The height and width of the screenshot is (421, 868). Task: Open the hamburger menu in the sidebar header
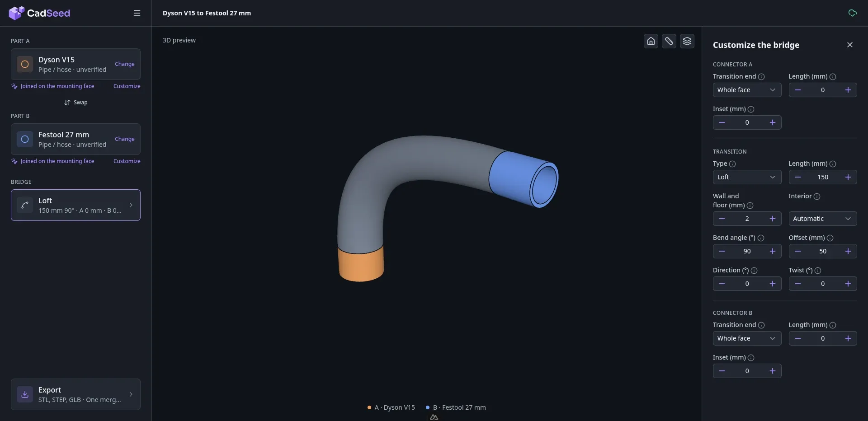pyautogui.click(x=137, y=13)
